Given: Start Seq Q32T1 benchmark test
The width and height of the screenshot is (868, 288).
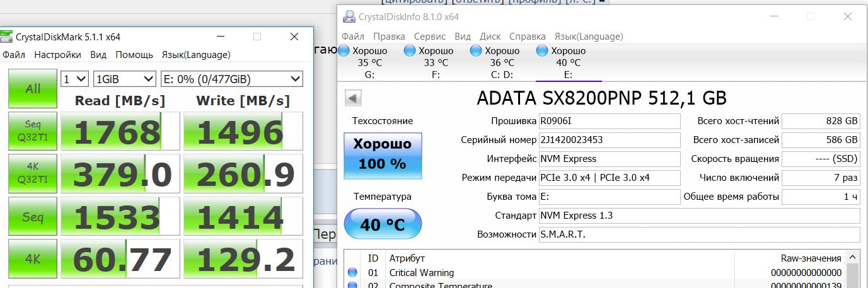Looking at the screenshot, I should 33,132.
